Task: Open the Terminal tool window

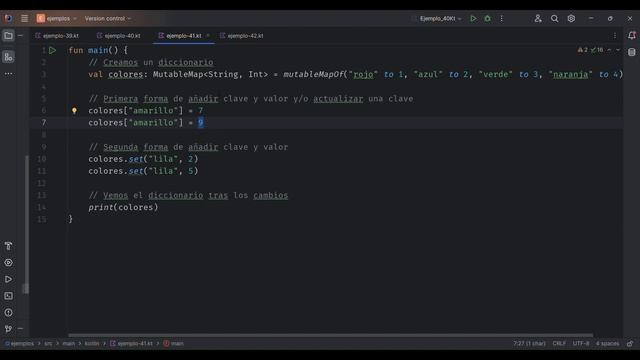Action: 8,296
